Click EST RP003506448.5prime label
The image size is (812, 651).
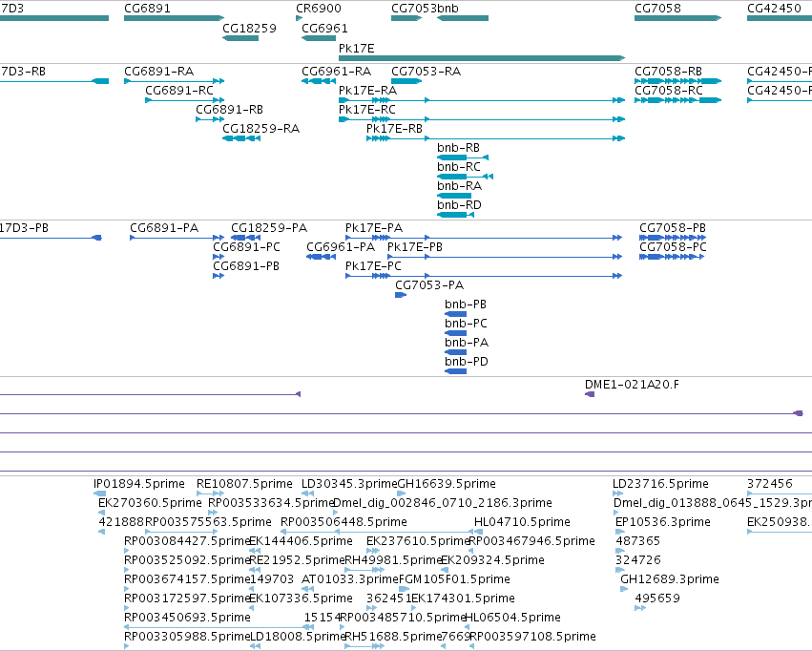pyautogui.click(x=344, y=522)
